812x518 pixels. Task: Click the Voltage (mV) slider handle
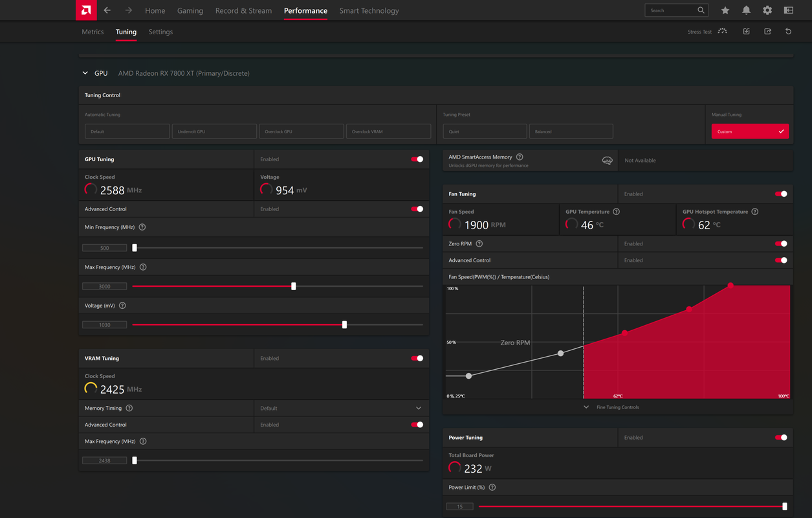coord(344,325)
